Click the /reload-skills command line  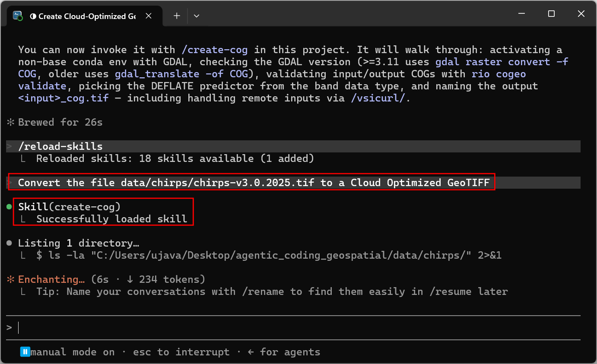pyautogui.click(x=60, y=146)
